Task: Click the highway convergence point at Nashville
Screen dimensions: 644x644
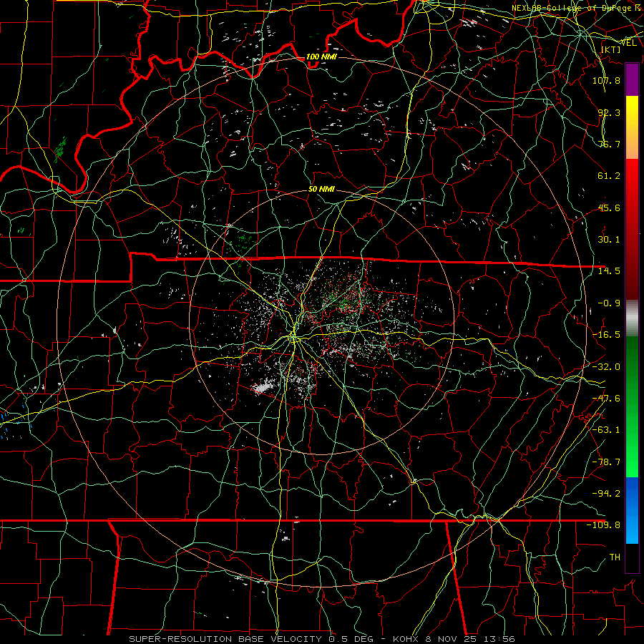Action: pos(293,338)
